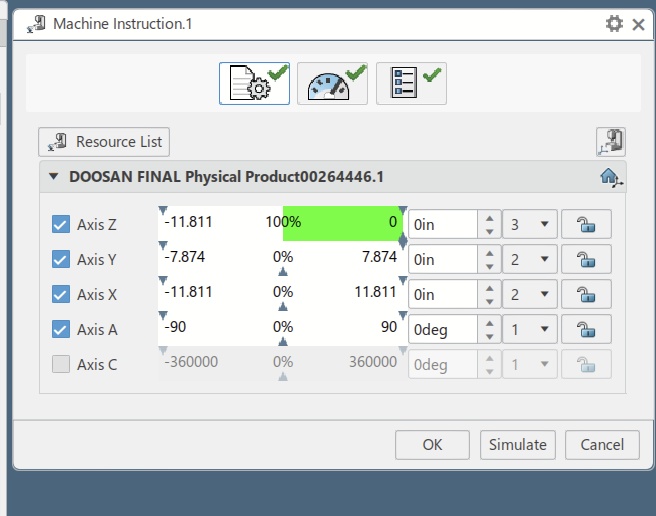Open the Axis A priority dropdown showing 1
This screenshot has height=516, width=656.
[x=530, y=329]
